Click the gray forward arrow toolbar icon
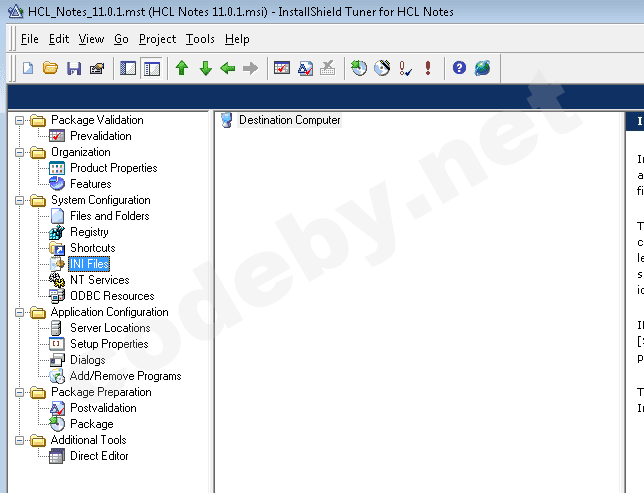The image size is (644, 493). click(251, 68)
